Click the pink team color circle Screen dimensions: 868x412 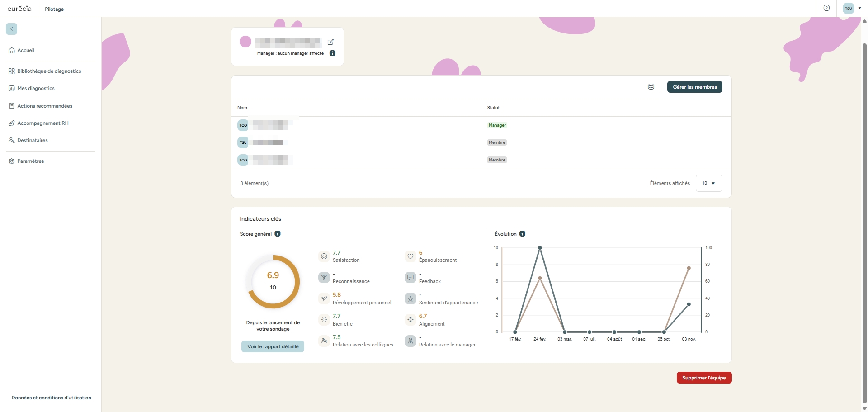[x=245, y=42]
